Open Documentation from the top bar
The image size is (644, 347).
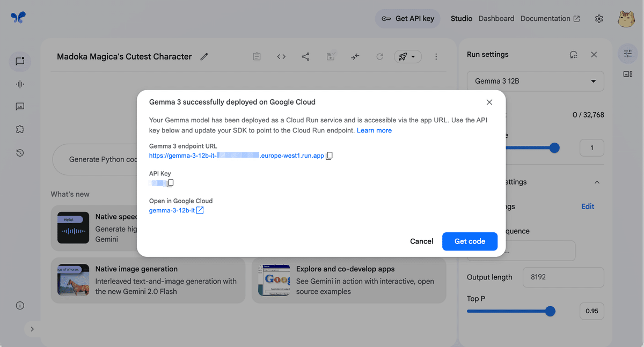click(545, 18)
